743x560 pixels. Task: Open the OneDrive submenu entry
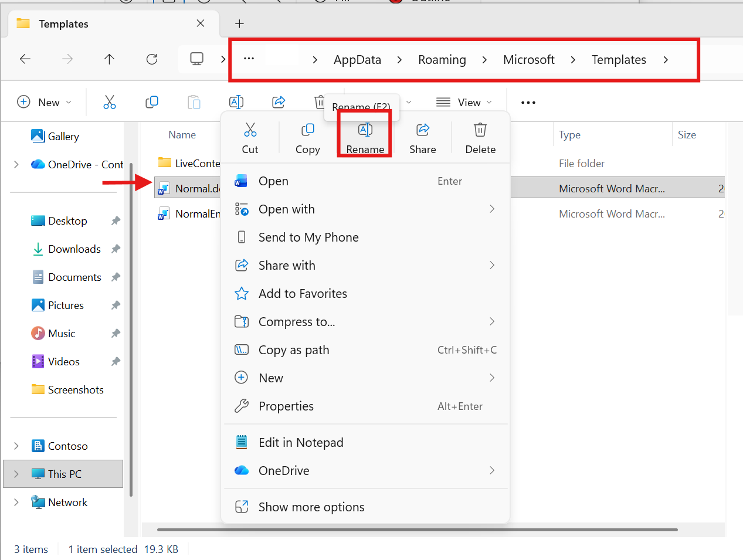tap(365, 471)
